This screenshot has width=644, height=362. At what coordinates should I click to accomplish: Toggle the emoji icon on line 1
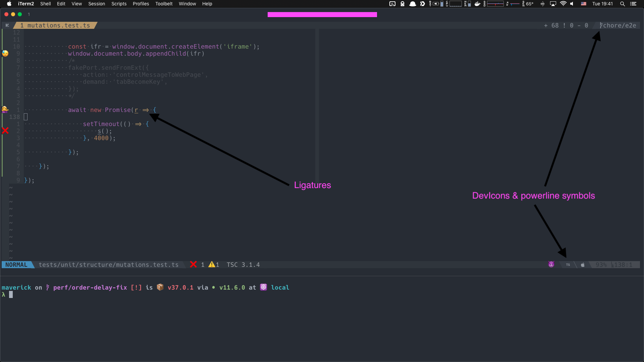[x=5, y=110]
